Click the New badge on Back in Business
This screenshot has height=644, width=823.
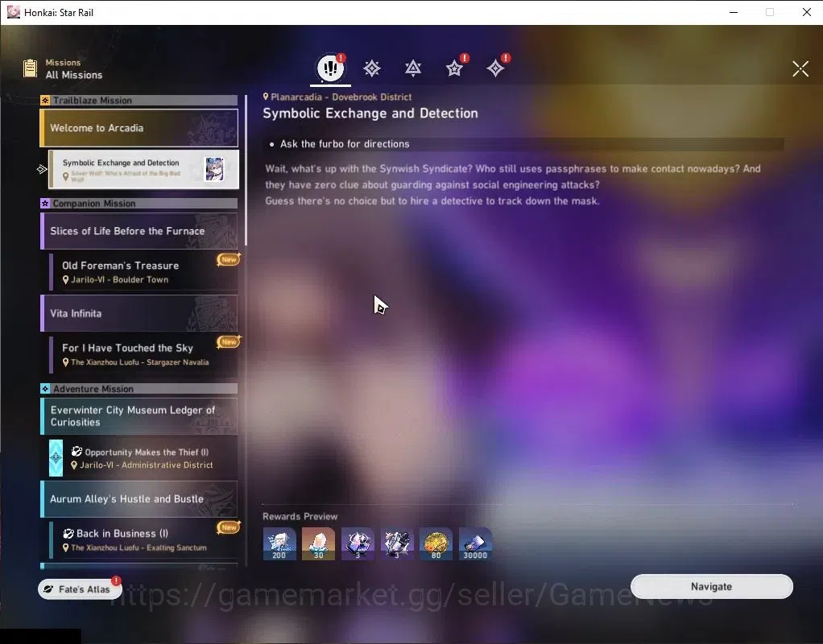pyautogui.click(x=229, y=527)
